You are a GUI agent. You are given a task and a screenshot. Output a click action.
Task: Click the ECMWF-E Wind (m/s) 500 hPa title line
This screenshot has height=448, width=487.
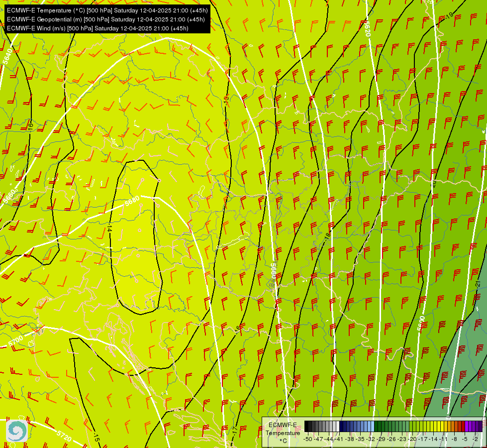click(x=97, y=28)
